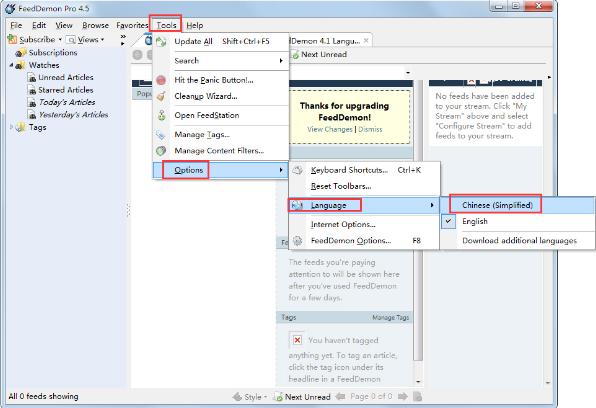596x408 pixels.
Task: Click the Open FeedStation icon
Action: (x=162, y=115)
